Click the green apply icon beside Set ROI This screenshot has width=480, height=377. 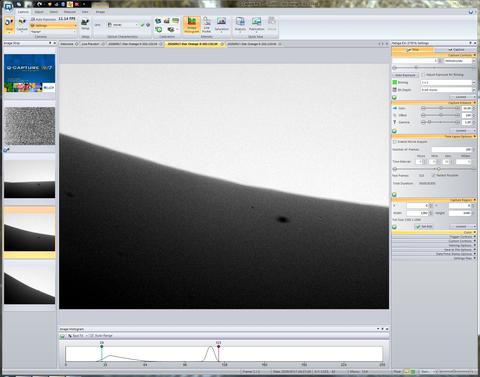[x=394, y=227]
